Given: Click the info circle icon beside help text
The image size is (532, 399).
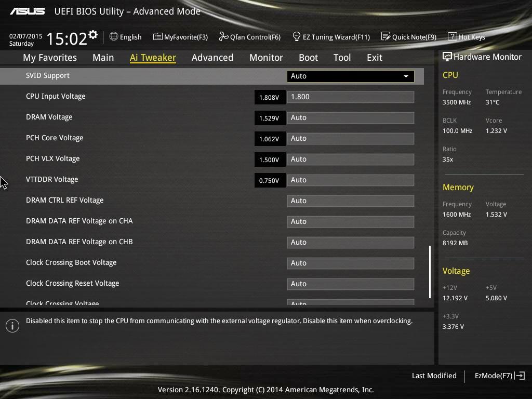Looking at the screenshot, I should pos(12,326).
